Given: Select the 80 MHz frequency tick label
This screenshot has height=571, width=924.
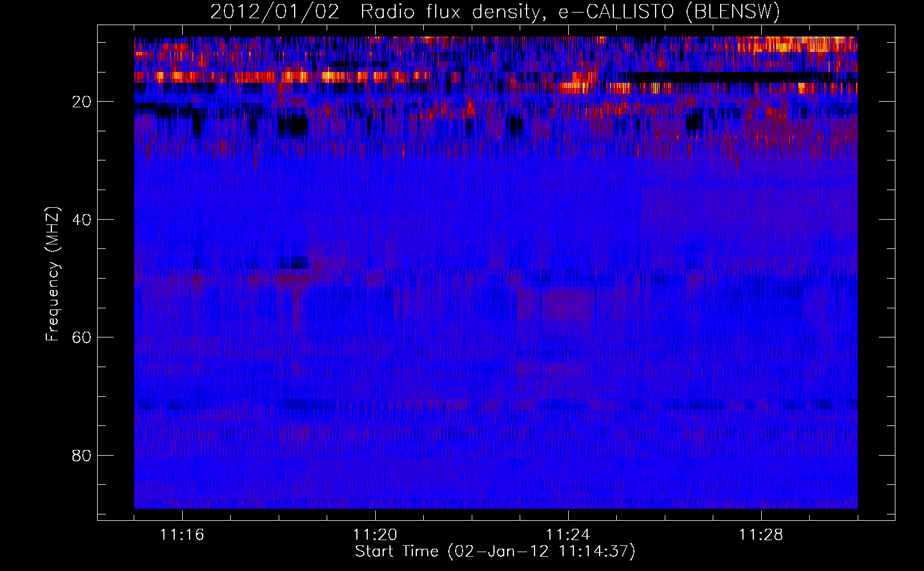Looking at the screenshot, I should tap(82, 456).
